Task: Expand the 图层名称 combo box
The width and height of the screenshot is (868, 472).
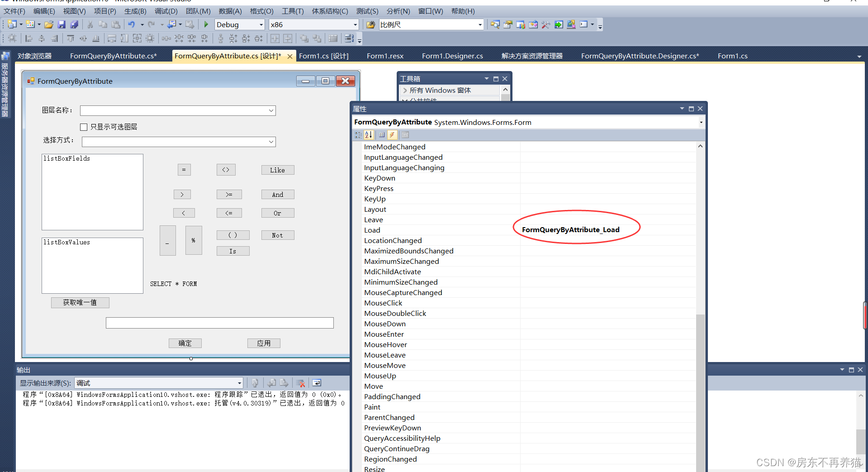Action: [271, 111]
